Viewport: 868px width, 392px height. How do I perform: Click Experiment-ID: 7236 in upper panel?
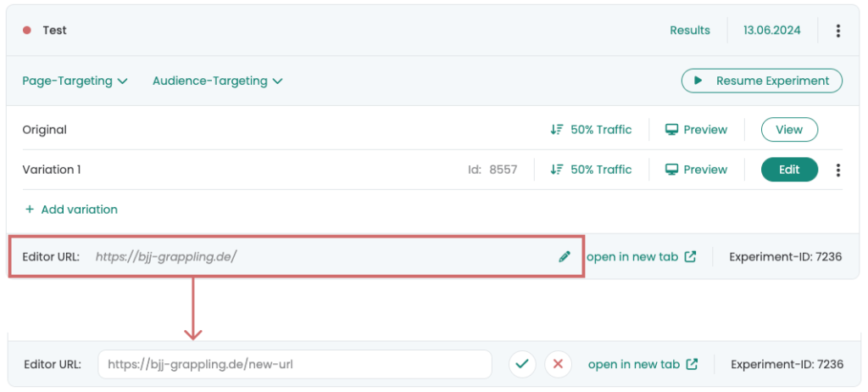point(786,257)
